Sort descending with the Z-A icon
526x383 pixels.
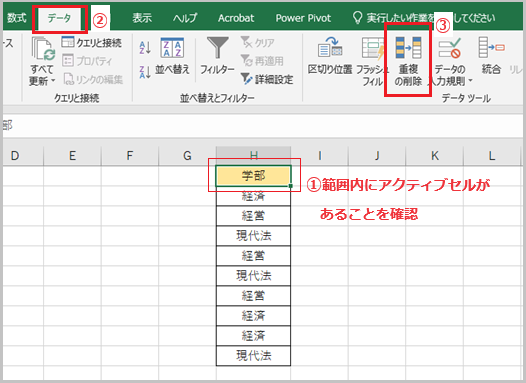(x=145, y=72)
